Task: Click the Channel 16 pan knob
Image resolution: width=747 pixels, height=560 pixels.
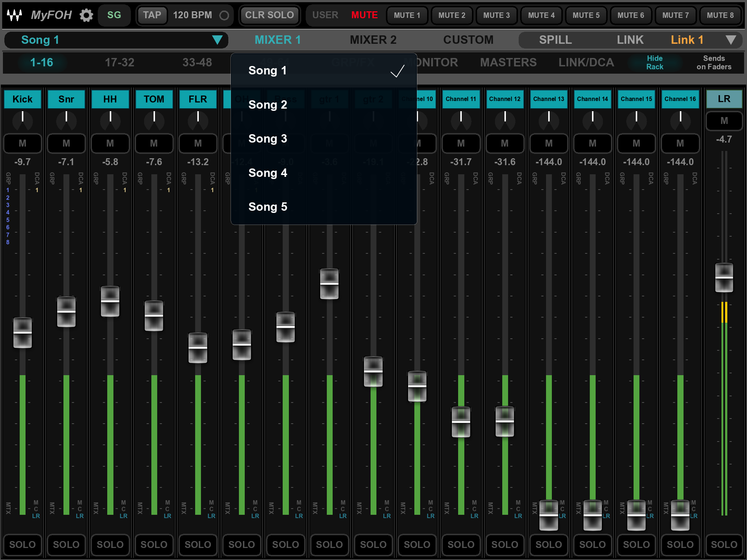Action: pos(680,120)
